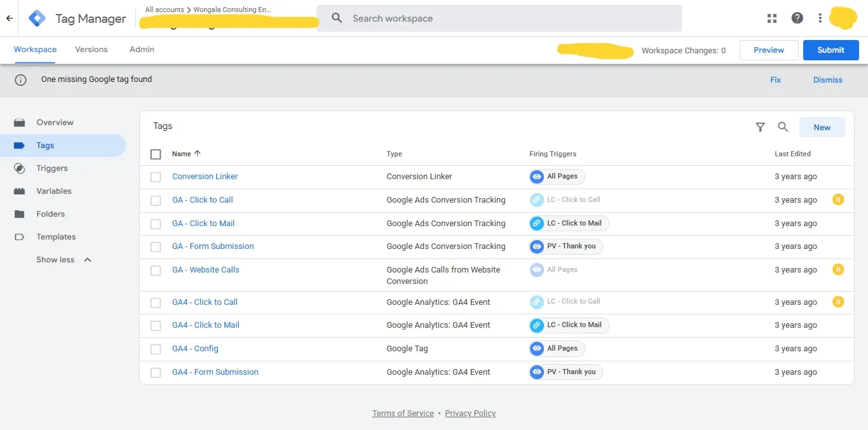Click the Last Edited column header
Image resolution: width=868 pixels, height=430 pixels.
click(792, 154)
